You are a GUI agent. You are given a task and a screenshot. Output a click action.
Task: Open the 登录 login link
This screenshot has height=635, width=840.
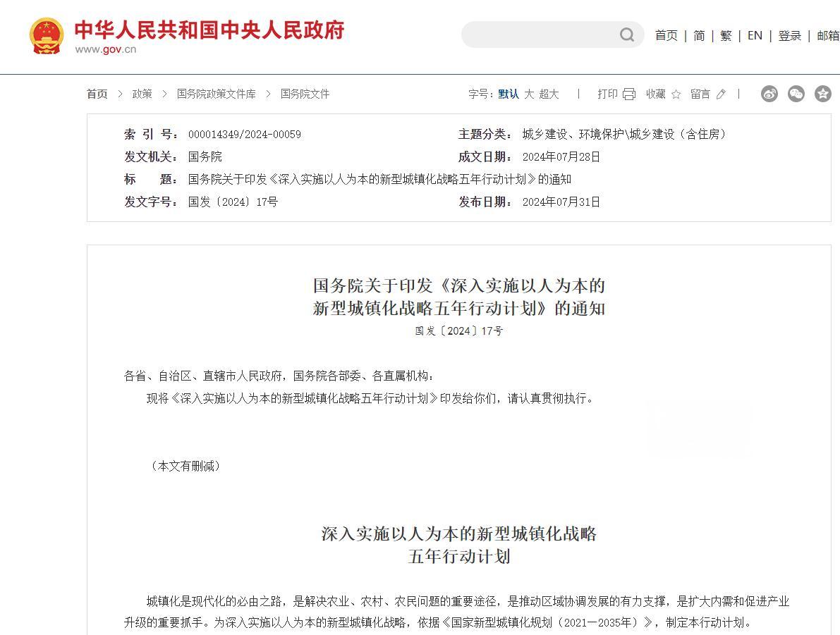pos(789,36)
